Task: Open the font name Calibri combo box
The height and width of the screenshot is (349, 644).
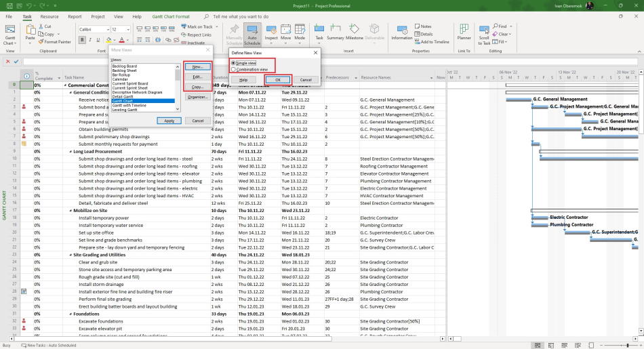Action: 94,30
